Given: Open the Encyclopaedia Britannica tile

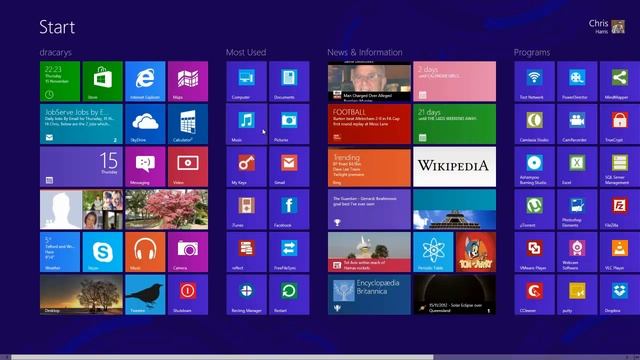Looking at the screenshot, I should (369, 295).
